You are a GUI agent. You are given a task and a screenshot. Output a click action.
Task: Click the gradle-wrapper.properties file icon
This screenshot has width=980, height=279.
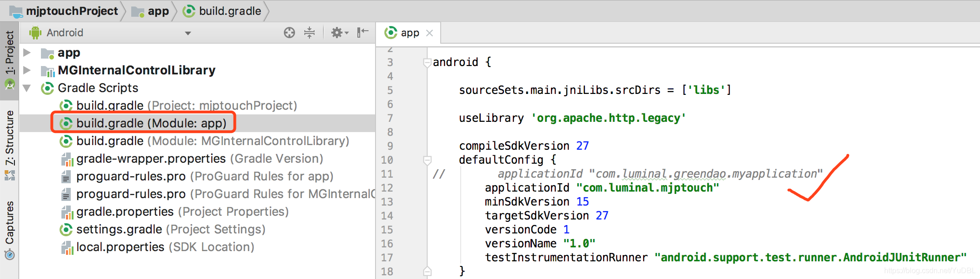pos(67,159)
